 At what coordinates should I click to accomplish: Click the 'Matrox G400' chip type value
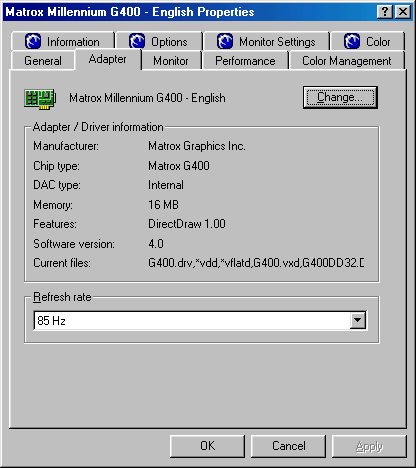point(179,166)
